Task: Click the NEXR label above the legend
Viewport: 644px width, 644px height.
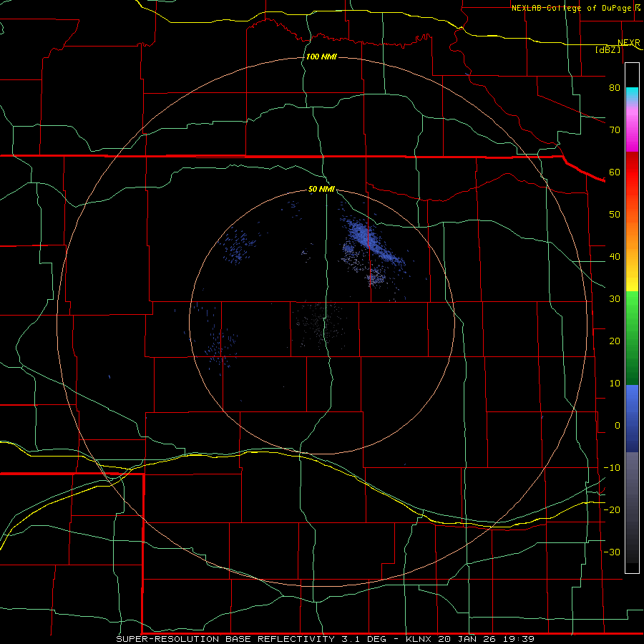Action: 628,43
